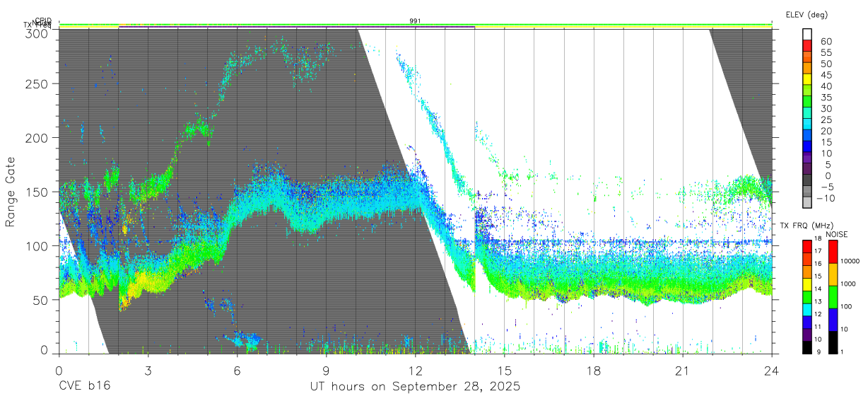Click the 'ELEV (deg)' colorbar title
Viewport: 868px width, 401px height.
click(806, 15)
